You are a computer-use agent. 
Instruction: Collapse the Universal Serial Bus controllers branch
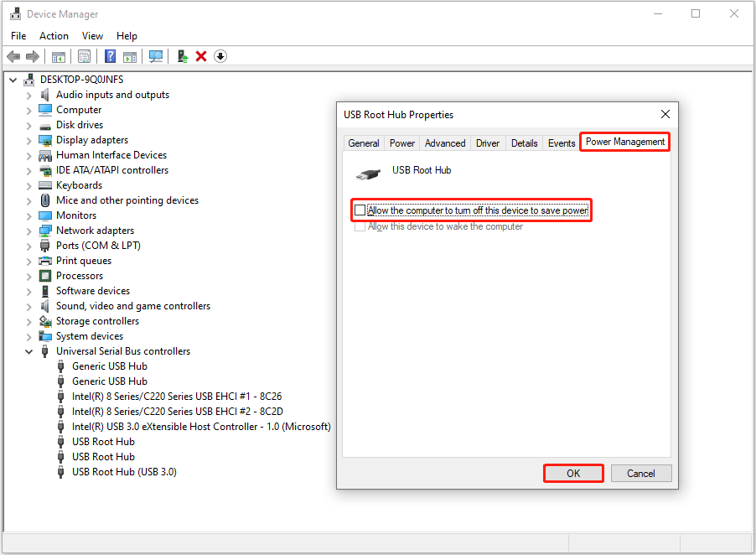(28, 350)
